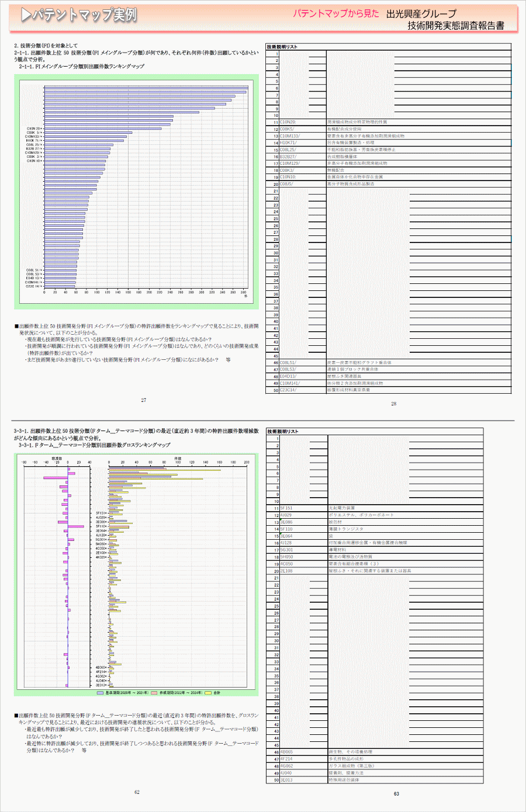Viewport: 526px width, 812px height.
Task: Click the 技術説明リスト header of the lower table
Action: click(283, 432)
